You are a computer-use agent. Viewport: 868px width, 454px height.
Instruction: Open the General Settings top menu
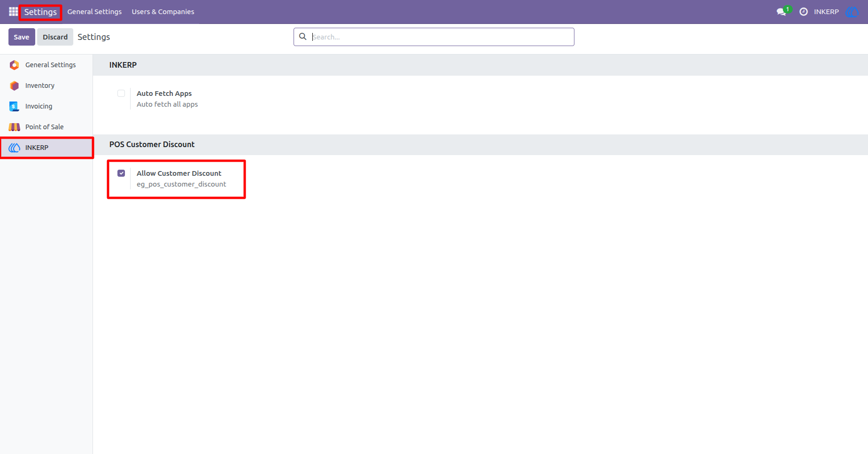[94, 12]
